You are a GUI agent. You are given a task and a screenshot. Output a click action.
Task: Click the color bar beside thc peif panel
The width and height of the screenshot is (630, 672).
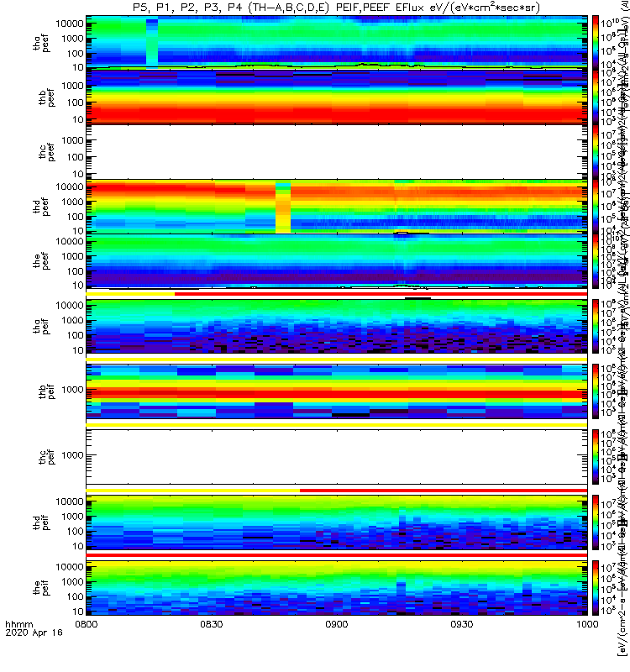tap(596, 457)
